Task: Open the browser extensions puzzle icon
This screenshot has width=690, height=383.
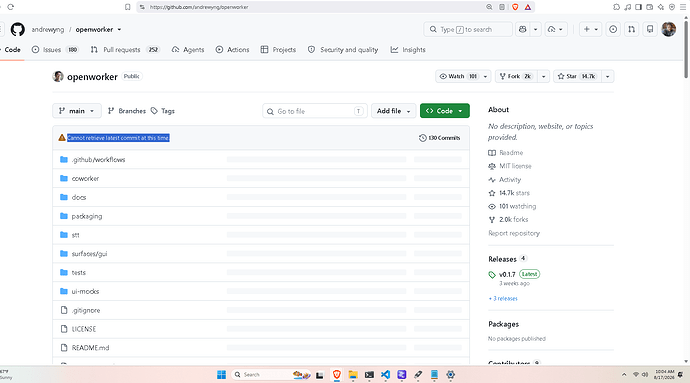Action: coord(617,7)
